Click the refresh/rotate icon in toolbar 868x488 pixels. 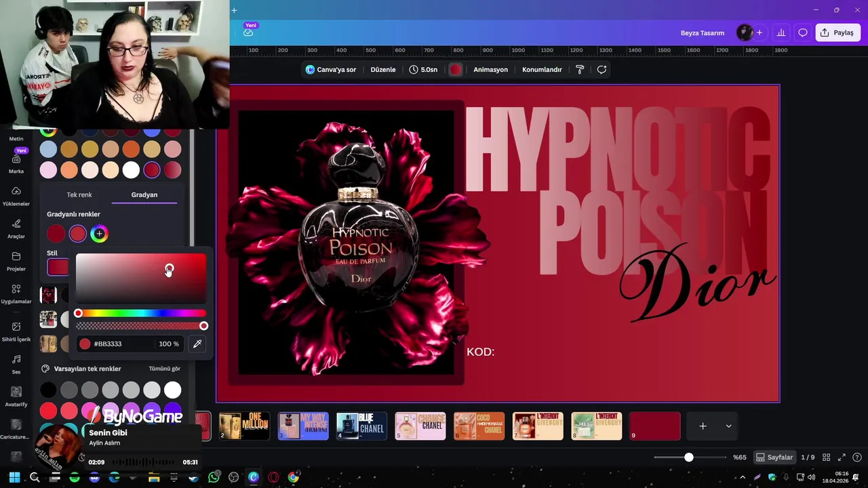[601, 69]
